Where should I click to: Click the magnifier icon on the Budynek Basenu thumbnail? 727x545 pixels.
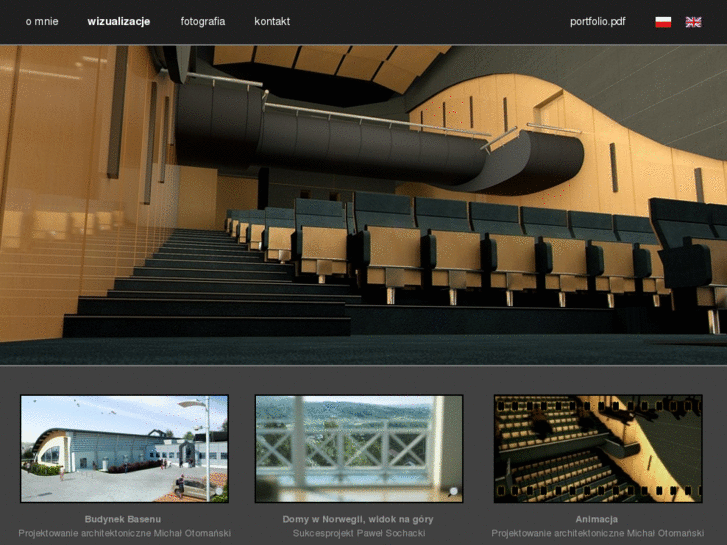click(218, 492)
